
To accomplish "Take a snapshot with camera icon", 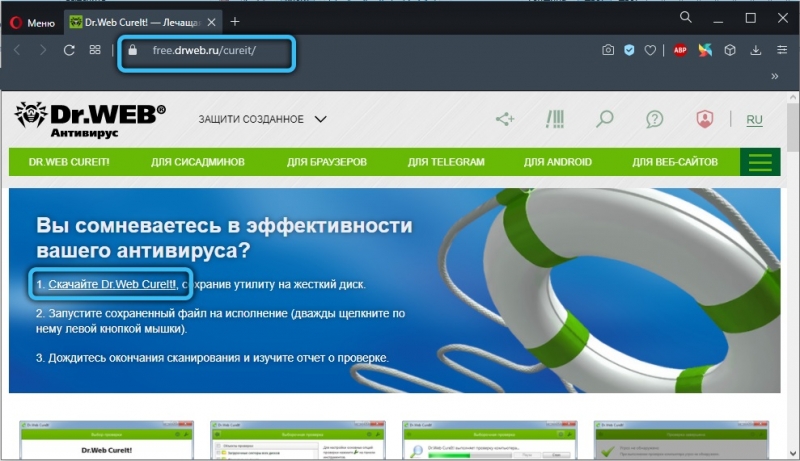I will pyautogui.click(x=608, y=50).
